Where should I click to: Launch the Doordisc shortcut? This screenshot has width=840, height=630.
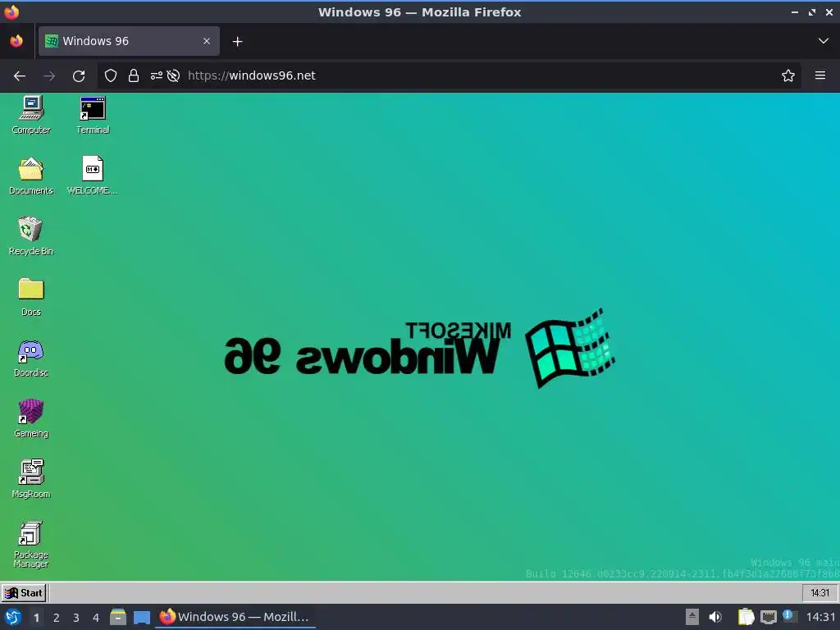(31, 358)
